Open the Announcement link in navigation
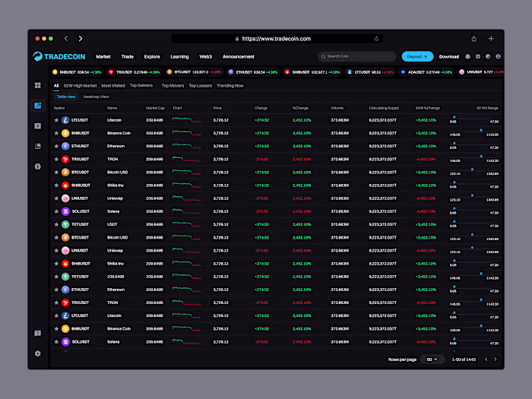Image resolution: width=532 pixels, height=399 pixels. click(239, 57)
